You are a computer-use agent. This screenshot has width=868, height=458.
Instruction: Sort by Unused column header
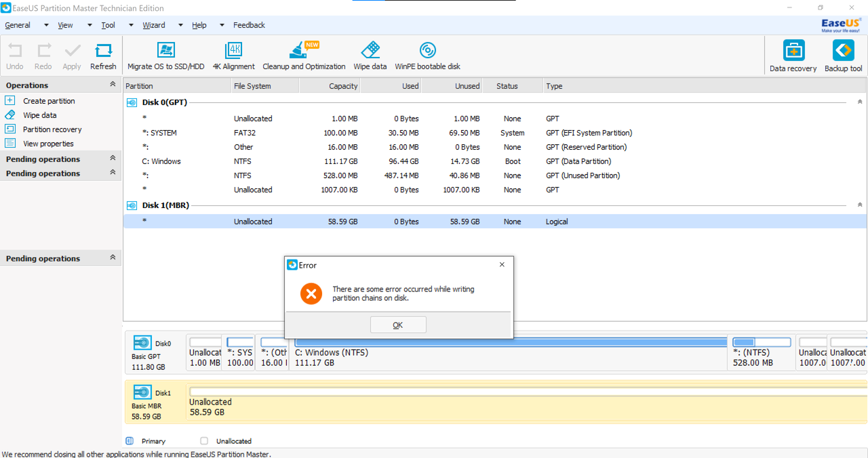(x=452, y=86)
